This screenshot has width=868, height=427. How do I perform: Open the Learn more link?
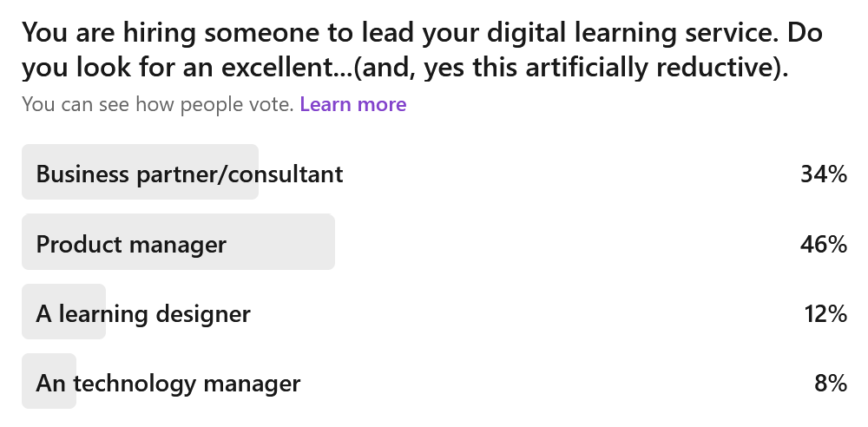353,104
